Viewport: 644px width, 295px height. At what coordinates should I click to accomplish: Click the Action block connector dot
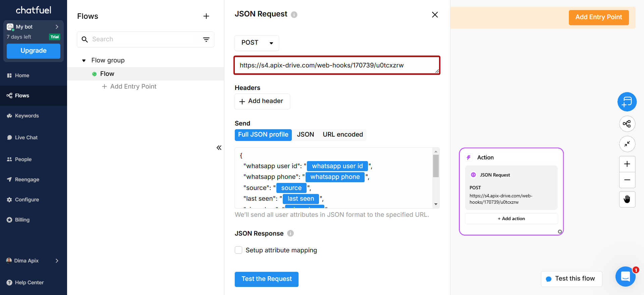coord(559,232)
